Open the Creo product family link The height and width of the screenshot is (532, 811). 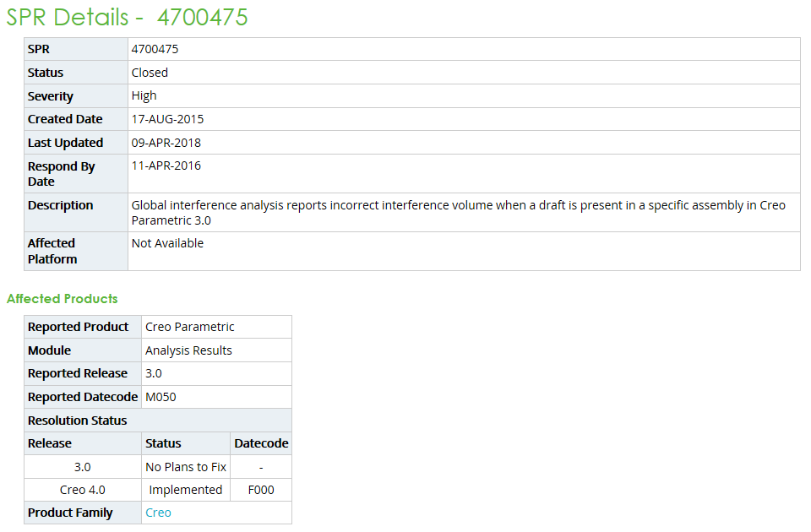[x=158, y=512]
